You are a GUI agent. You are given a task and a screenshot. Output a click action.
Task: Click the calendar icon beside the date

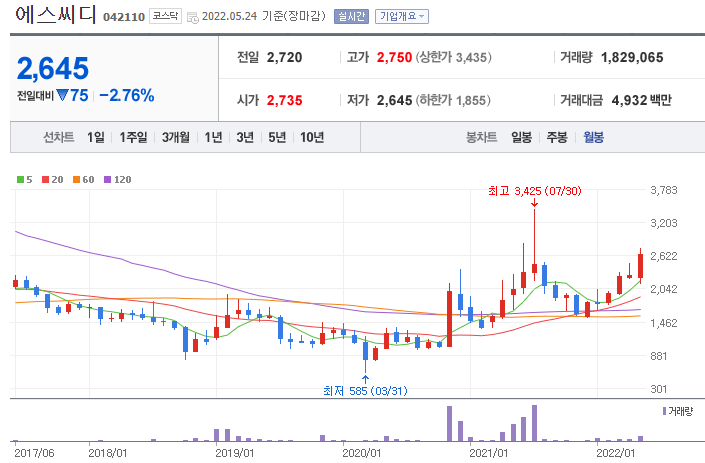pyautogui.click(x=193, y=18)
